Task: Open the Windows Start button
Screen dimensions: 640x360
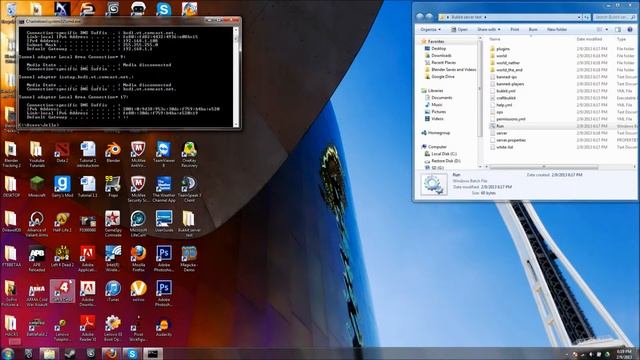Action: pos(7,353)
